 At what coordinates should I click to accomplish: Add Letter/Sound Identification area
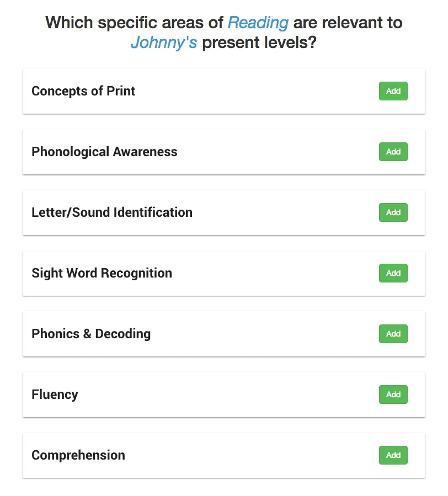[x=393, y=212]
